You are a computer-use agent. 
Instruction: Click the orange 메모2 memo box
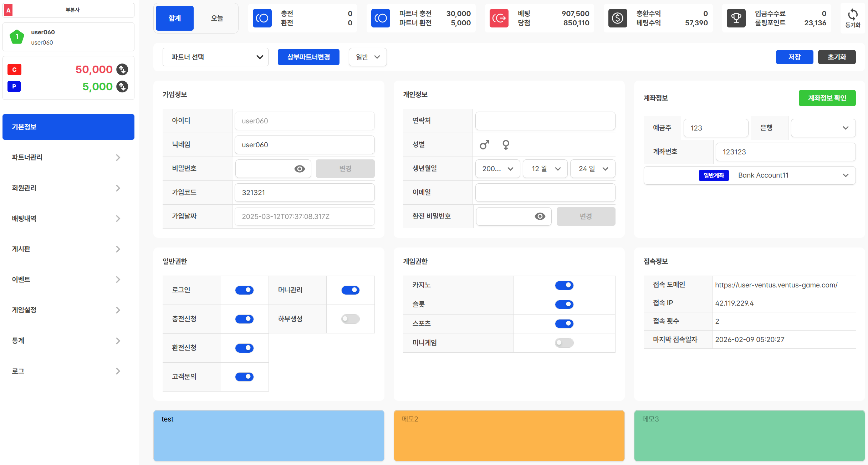pyautogui.click(x=509, y=435)
